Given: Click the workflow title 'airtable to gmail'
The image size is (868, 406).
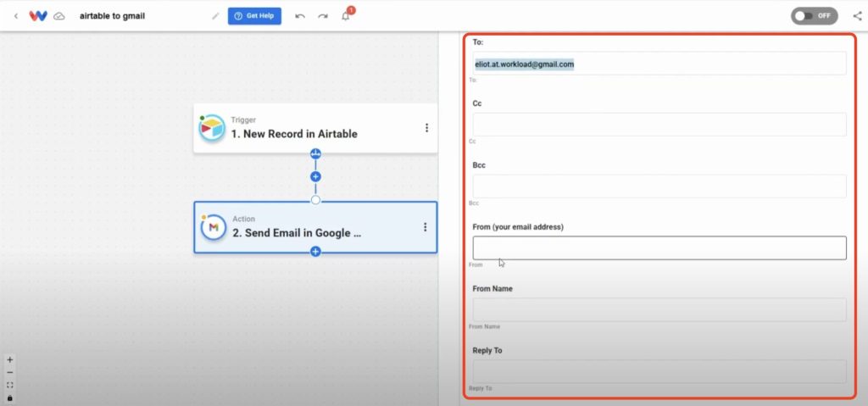Looking at the screenshot, I should (113, 16).
